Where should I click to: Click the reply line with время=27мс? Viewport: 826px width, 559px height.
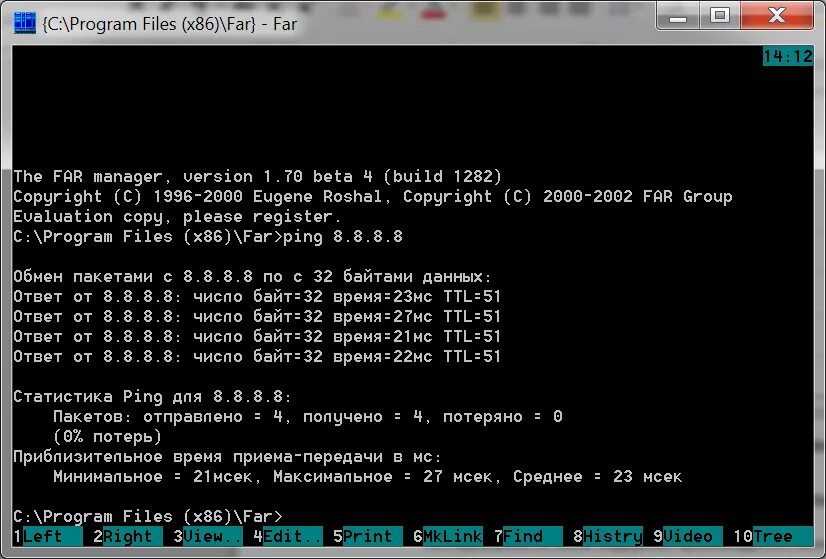(x=257, y=316)
